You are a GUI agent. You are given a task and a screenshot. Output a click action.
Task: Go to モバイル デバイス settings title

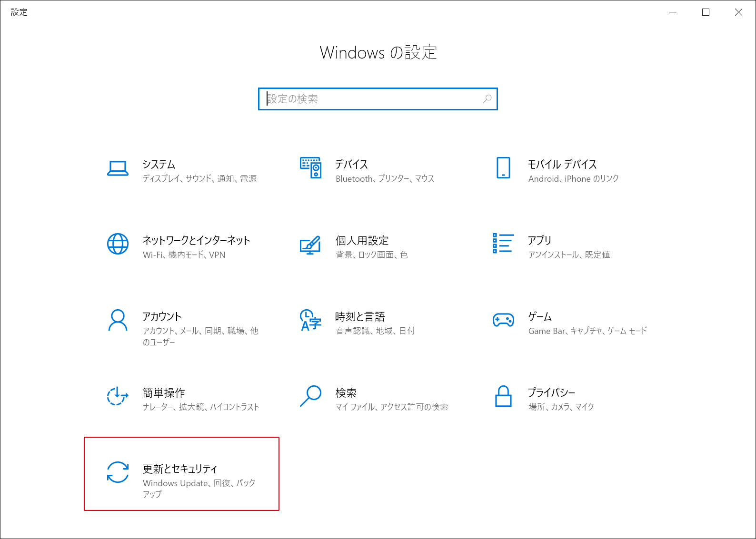[562, 165]
